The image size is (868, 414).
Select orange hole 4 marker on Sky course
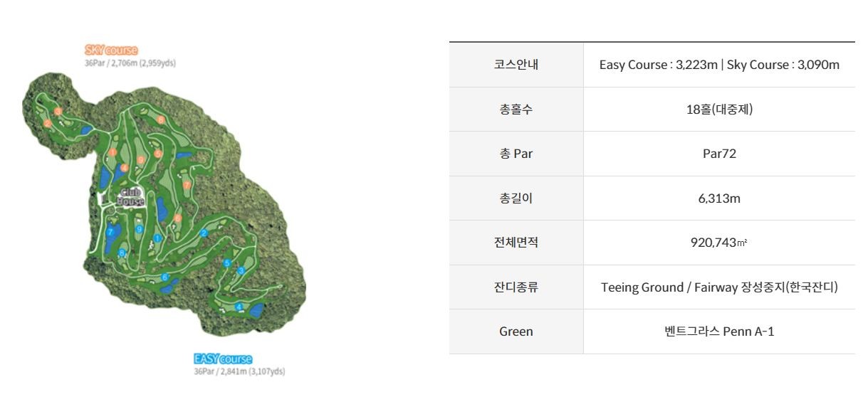tap(124, 168)
